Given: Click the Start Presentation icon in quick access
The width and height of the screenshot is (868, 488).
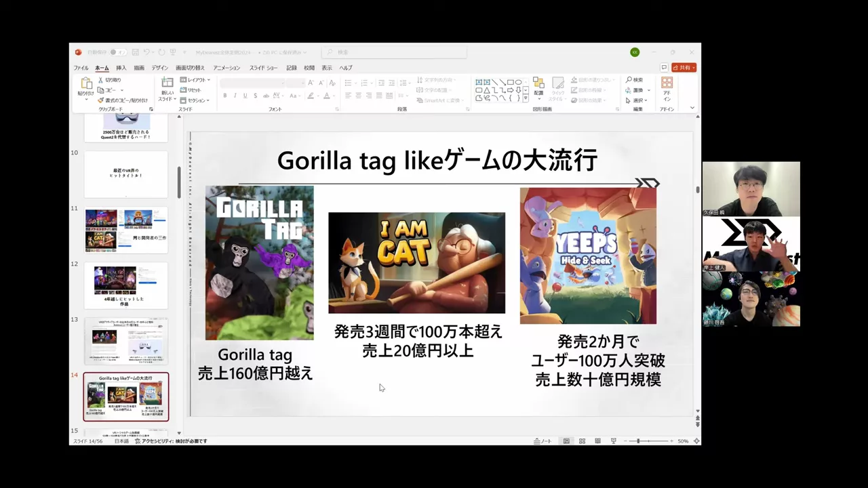Looking at the screenshot, I should (x=174, y=52).
